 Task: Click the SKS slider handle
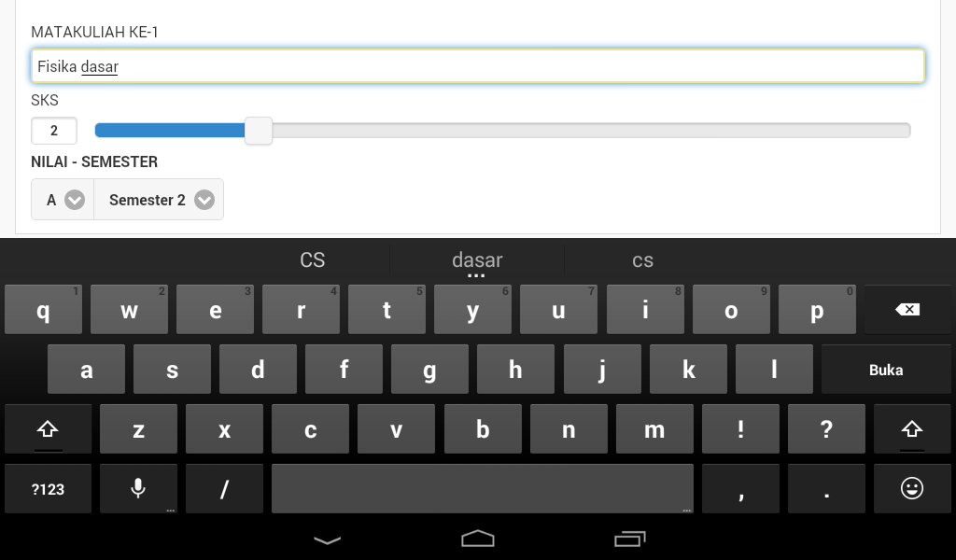pyautogui.click(x=259, y=131)
